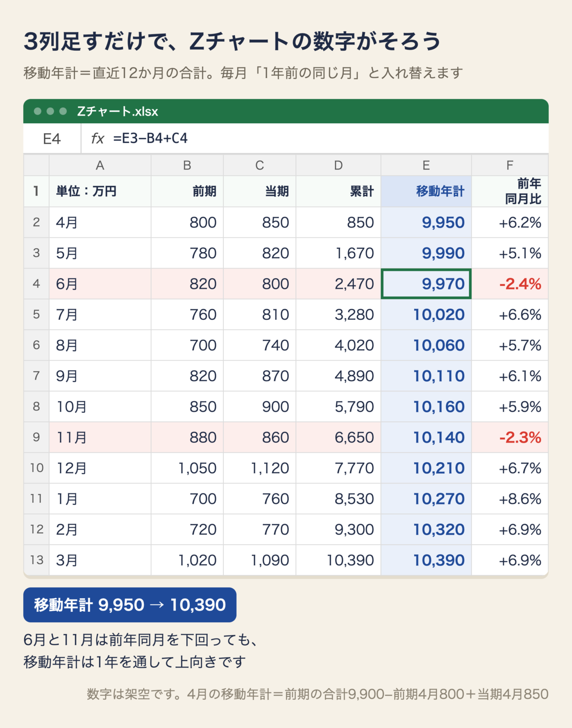Click the 累計 header cell

tap(339, 191)
